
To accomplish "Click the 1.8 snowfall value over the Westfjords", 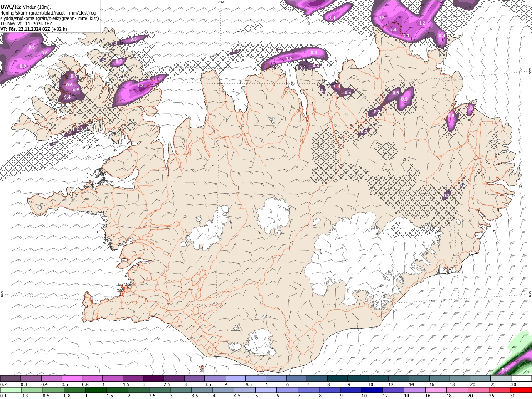I will click(x=140, y=86).
